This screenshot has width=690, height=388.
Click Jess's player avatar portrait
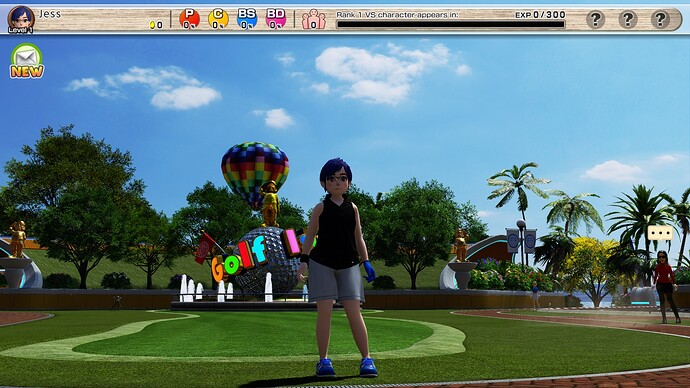[x=21, y=18]
